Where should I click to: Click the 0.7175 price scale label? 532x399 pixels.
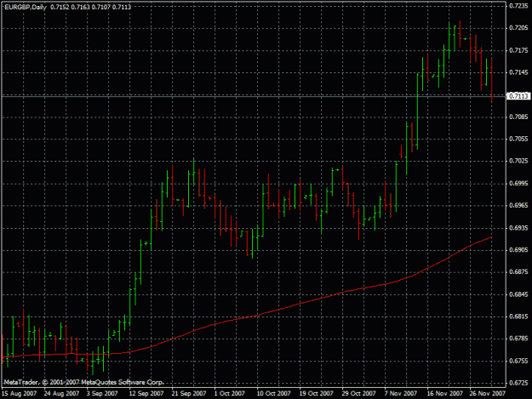coord(519,50)
